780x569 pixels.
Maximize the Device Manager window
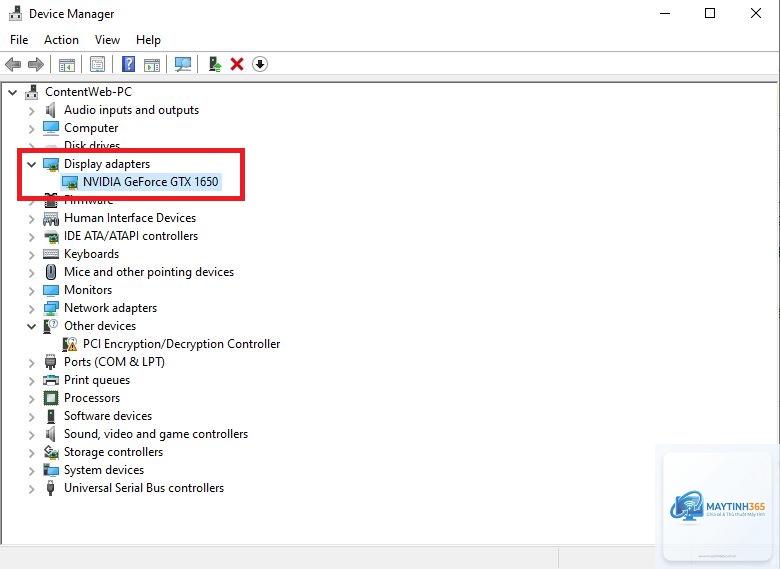710,13
